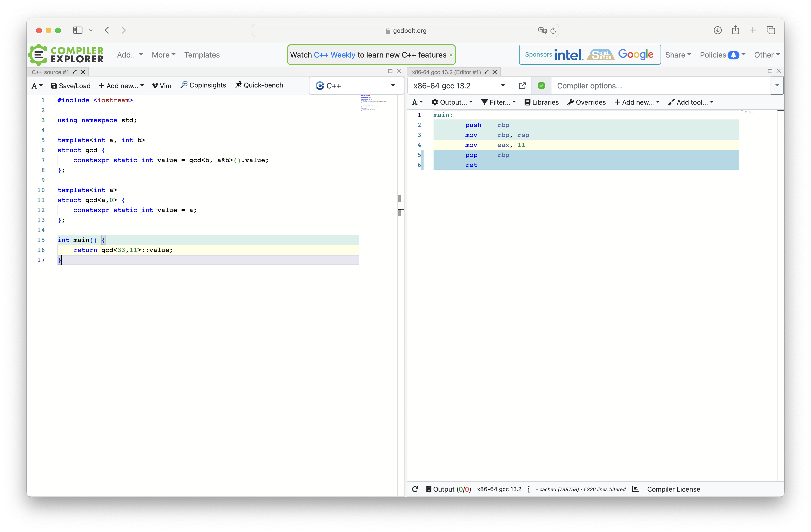
Task: Open the Filter... dropdown
Action: click(498, 102)
